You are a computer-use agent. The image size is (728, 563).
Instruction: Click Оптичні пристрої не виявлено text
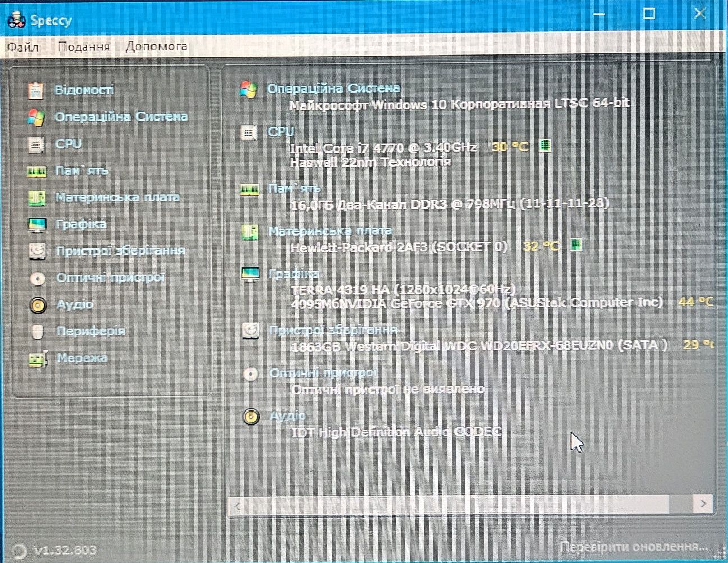[388, 389]
